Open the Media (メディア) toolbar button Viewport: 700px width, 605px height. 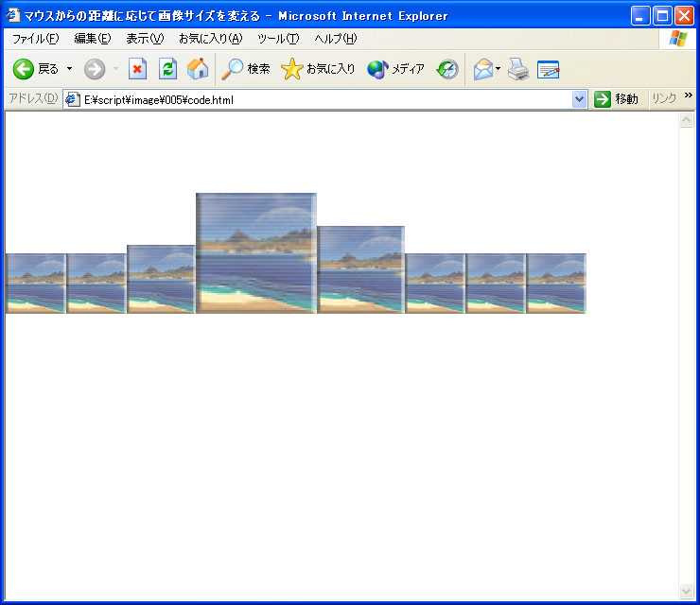[396, 69]
